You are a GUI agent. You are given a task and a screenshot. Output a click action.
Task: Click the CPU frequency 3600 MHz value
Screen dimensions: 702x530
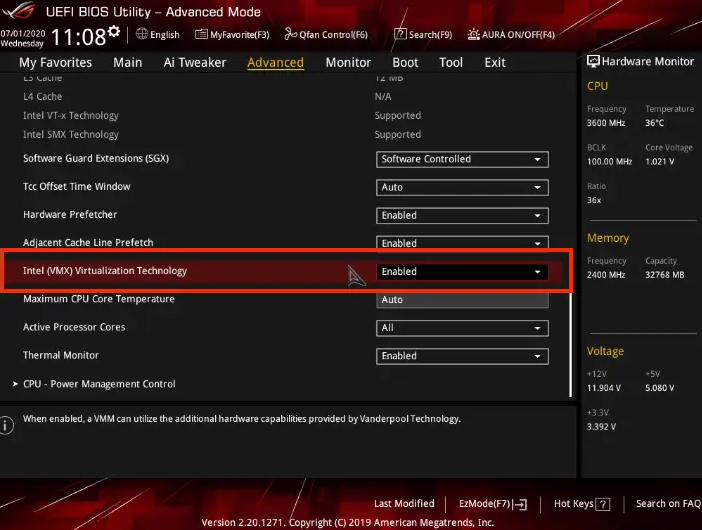tap(606, 123)
